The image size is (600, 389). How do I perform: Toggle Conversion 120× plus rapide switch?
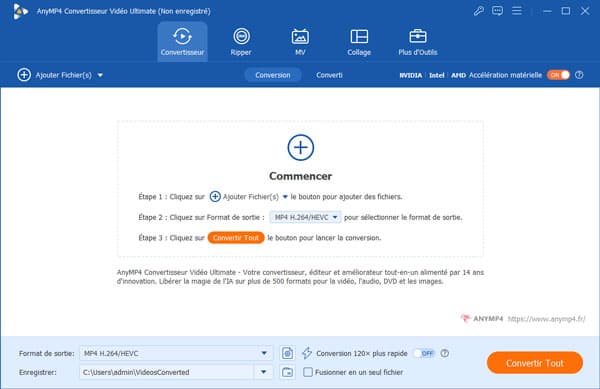click(x=424, y=353)
